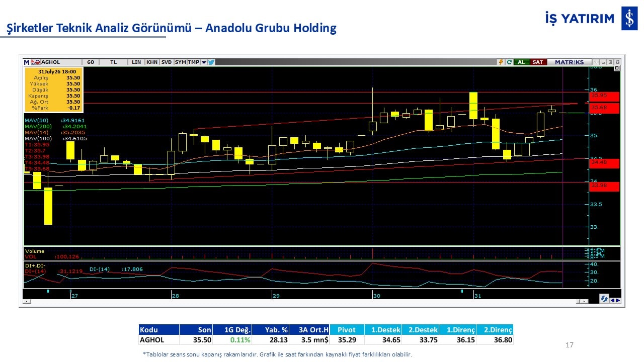Refresh chart with the green circular arrow
The width and height of the screenshot is (644, 362).
(509, 62)
